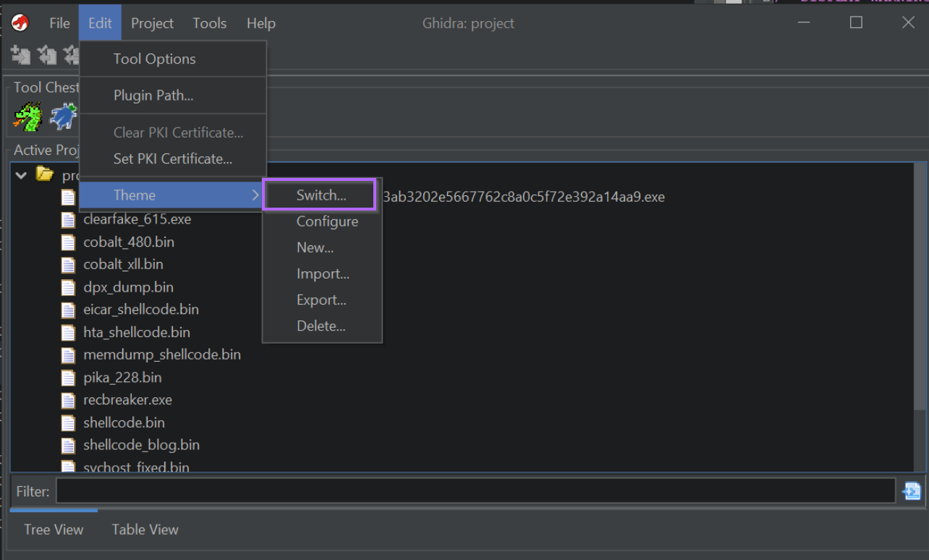Click the active project folder icon
929x560 pixels.
44,174
